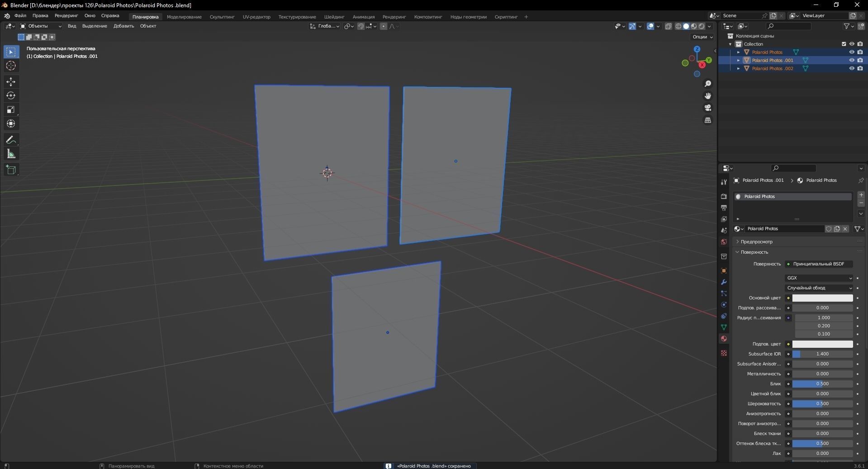
Task: Click the fake user shield icon
Action: point(829,229)
